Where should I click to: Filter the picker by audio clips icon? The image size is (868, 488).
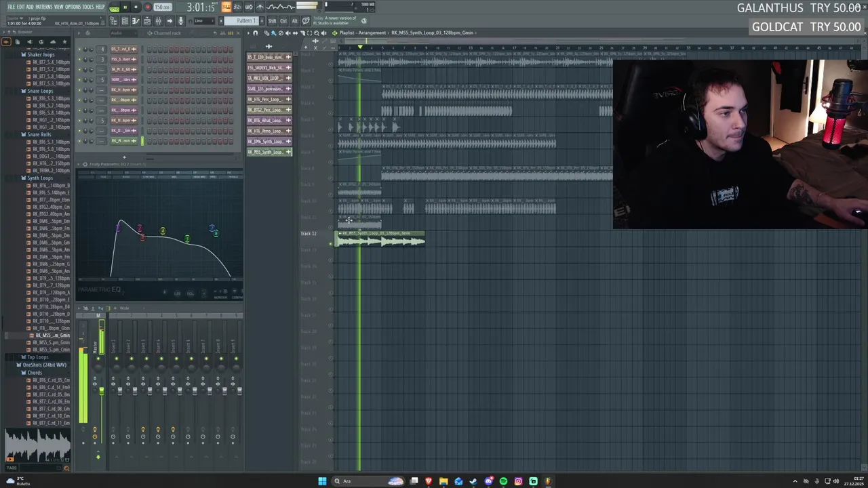[269, 47]
